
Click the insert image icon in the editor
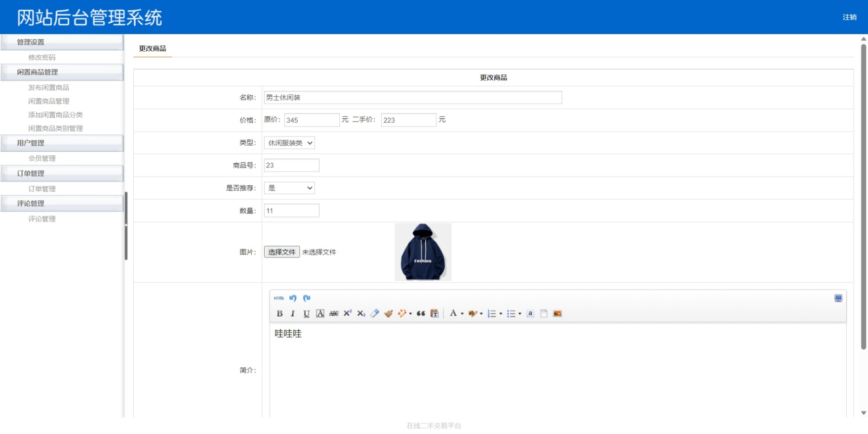[557, 313]
